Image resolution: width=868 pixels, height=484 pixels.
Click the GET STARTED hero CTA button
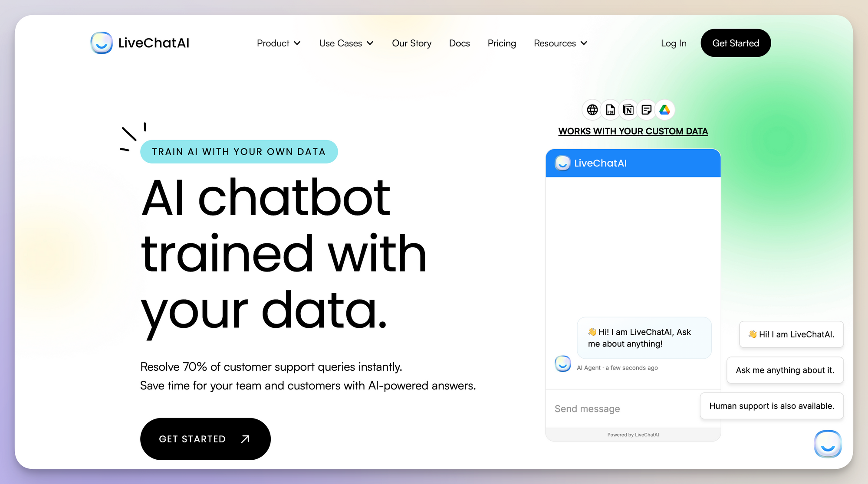[x=204, y=438]
